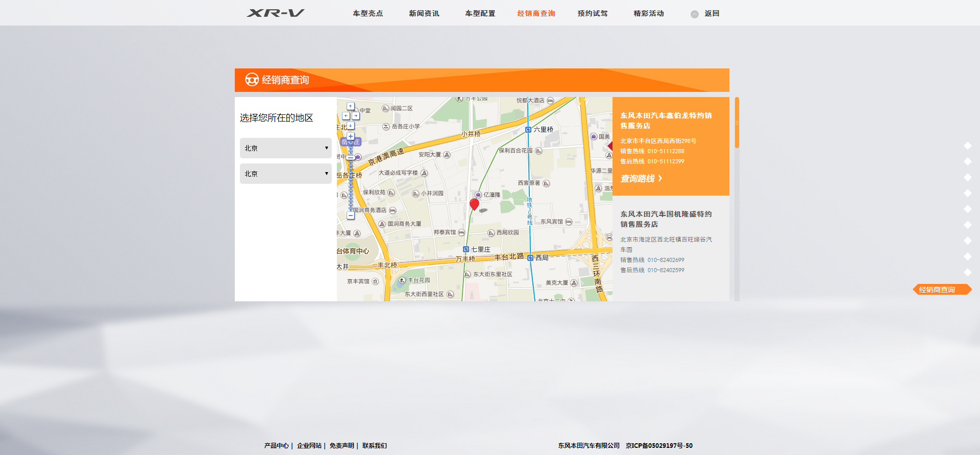Click the 京港澳高速 road label on map

386,156
